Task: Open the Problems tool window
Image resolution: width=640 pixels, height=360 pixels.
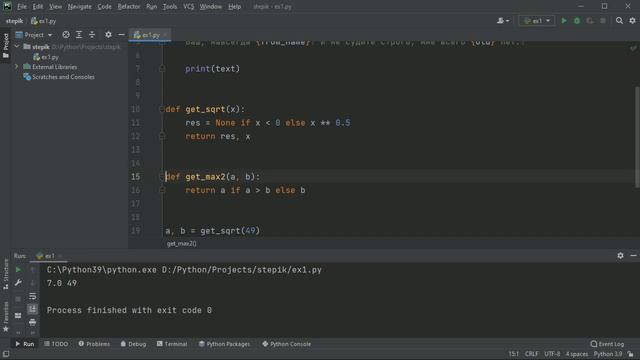Action: (94, 344)
